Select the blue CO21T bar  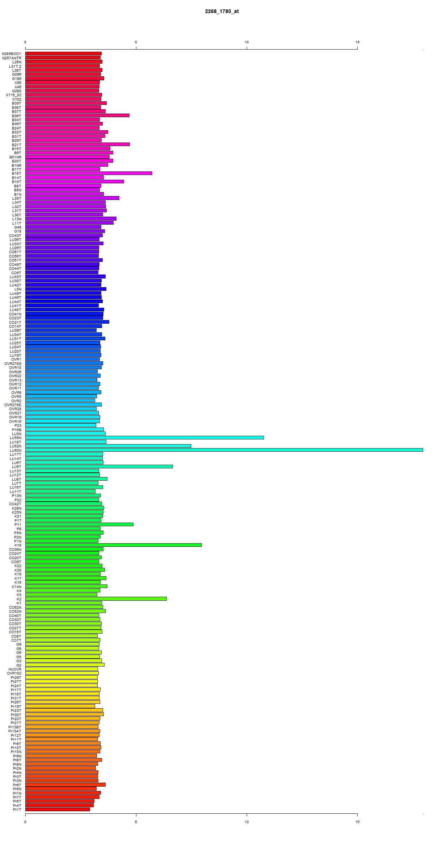(67, 322)
